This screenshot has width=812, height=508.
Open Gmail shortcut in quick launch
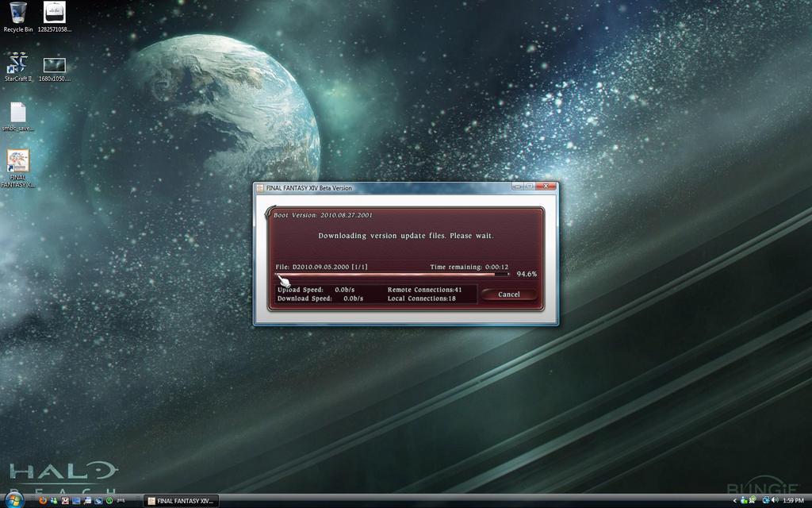point(65,501)
